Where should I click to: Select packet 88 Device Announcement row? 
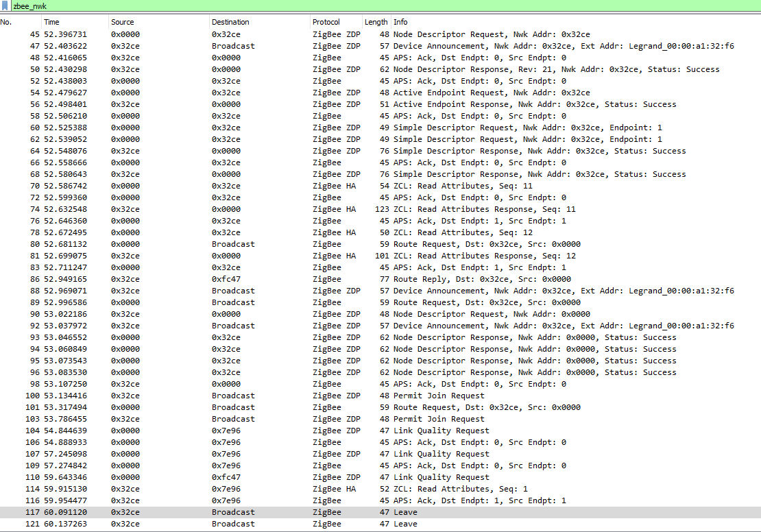pos(380,291)
